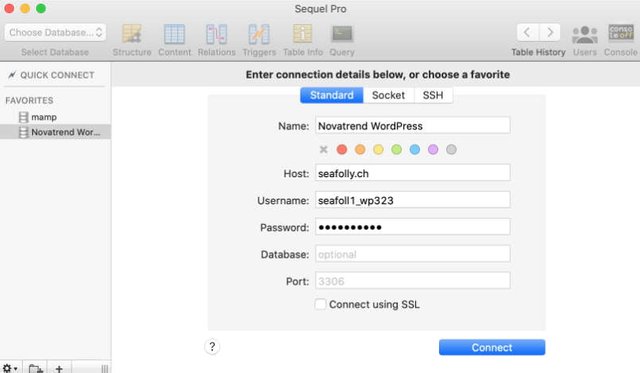Show the Console icon
The image size is (640, 373).
(621, 33)
